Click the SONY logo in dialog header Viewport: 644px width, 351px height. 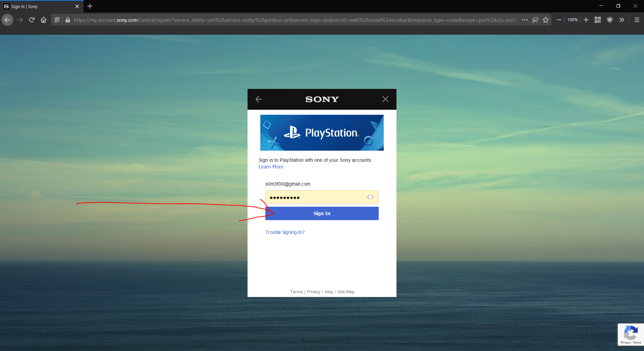(x=322, y=99)
